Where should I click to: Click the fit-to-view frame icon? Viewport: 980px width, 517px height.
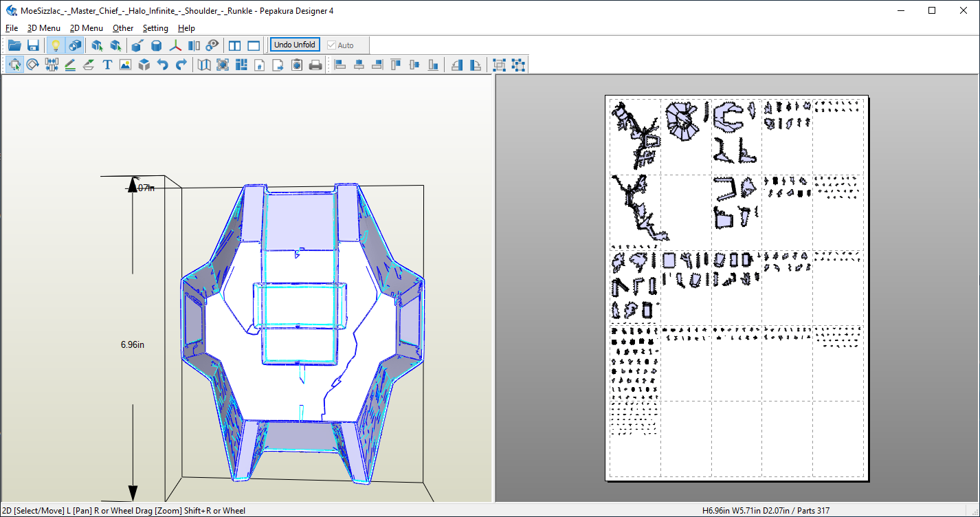tap(223, 65)
